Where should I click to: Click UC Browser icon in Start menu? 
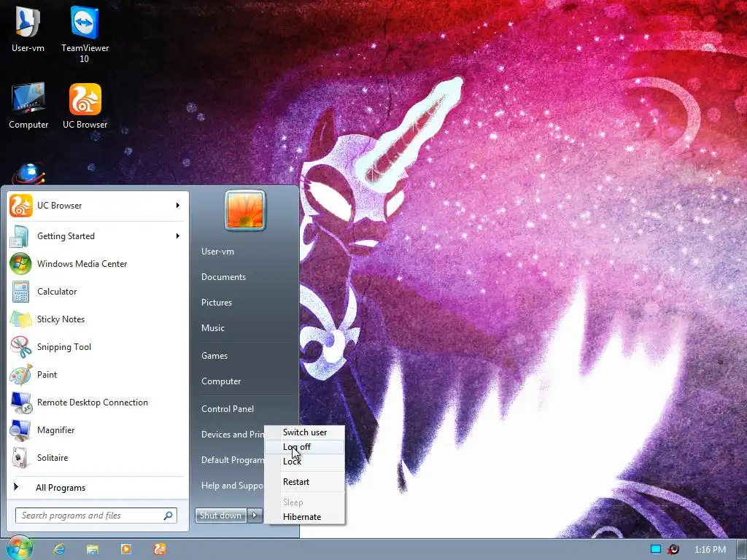21,206
